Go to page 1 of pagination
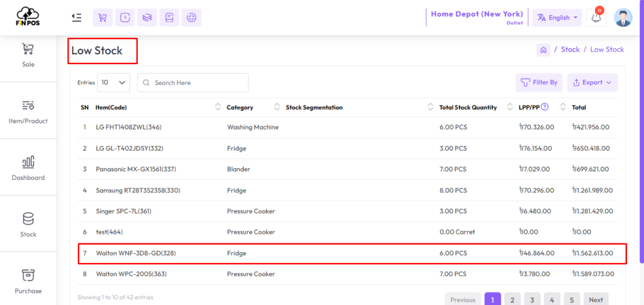The height and width of the screenshot is (305, 644). point(492,299)
